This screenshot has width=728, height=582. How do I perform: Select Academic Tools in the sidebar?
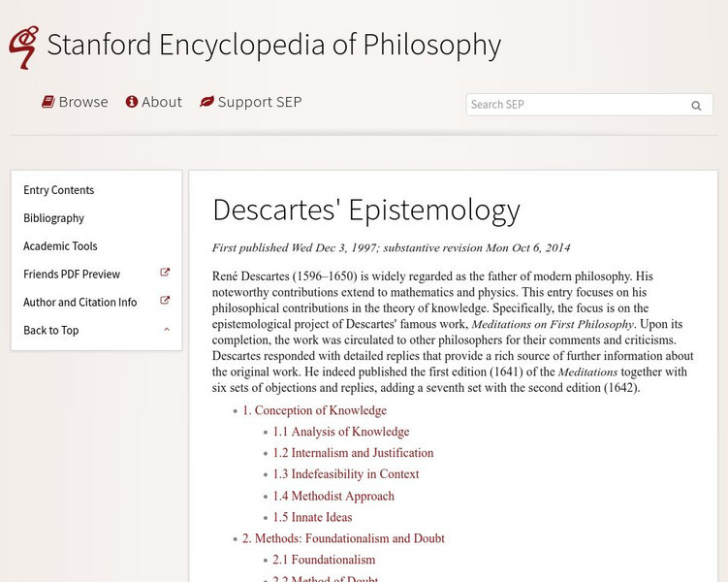(x=60, y=246)
